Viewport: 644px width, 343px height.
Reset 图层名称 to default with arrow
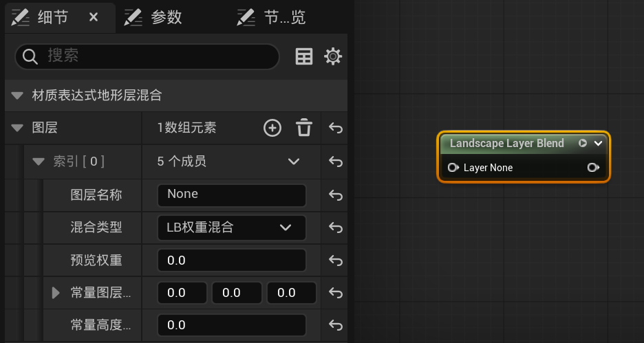336,195
